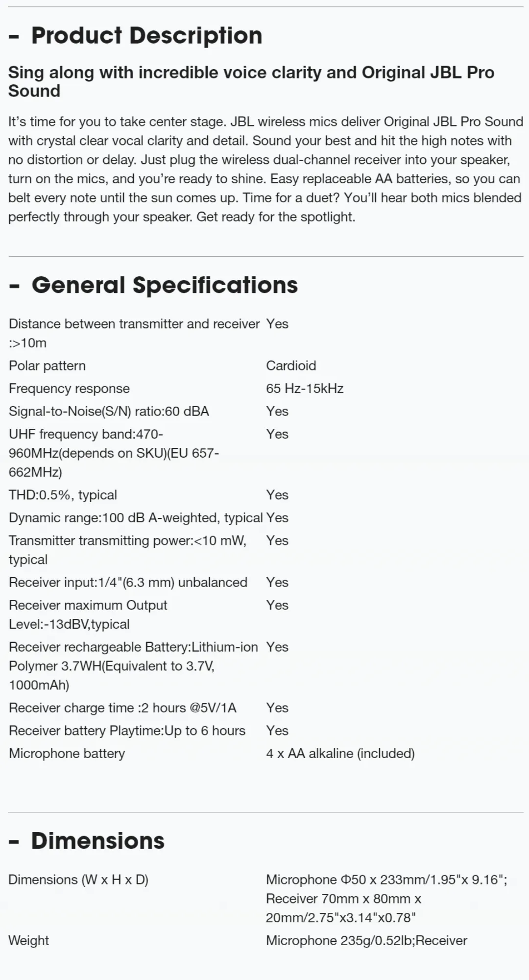Click the Cardioid value
The width and height of the screenshot is (529, 980).
coord(291,366)
